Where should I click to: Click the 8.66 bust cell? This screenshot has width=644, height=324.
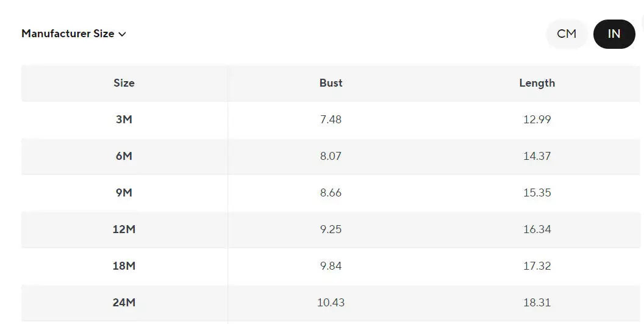point(331,193)
